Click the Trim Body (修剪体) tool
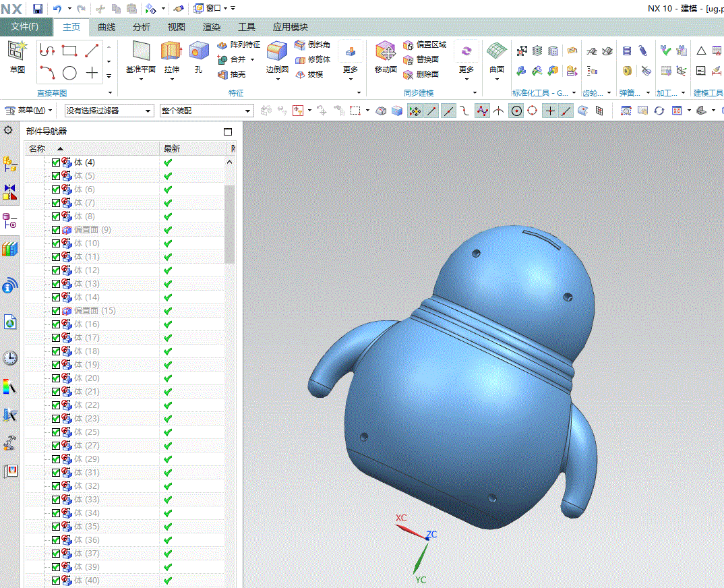This screenshot has width=724, height=588. (312, 59)
